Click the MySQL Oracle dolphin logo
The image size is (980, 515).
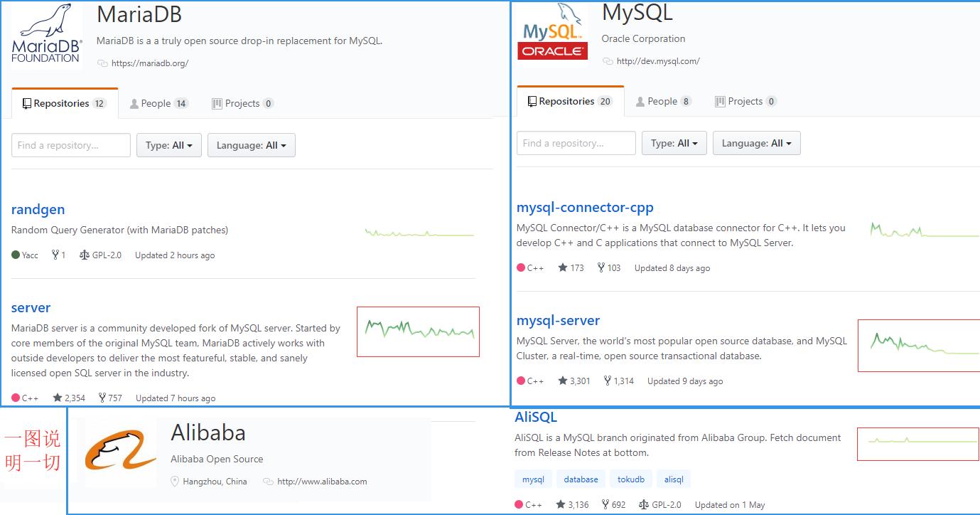point(553,31)
